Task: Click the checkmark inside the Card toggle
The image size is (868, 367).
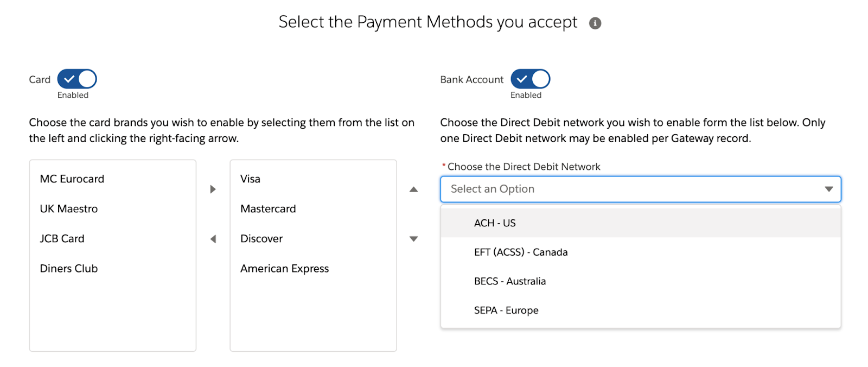Action: click(69, 79)
